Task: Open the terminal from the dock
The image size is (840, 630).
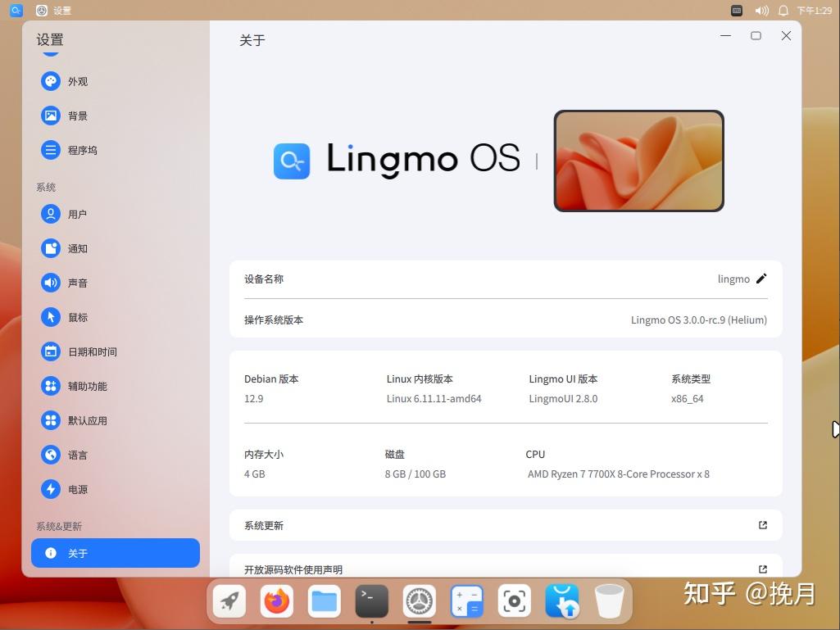Action: pyautogui.click(x=371, y=601)
